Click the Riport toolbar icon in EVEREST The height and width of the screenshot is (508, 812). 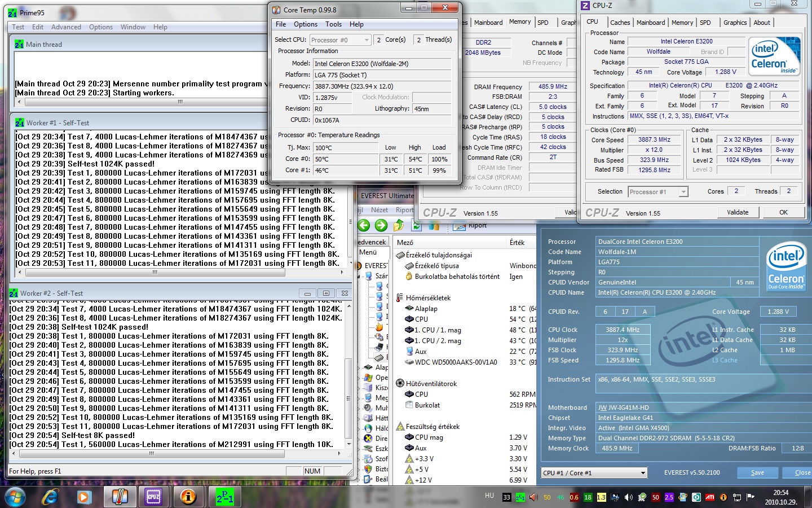click(x=460, y=226)
